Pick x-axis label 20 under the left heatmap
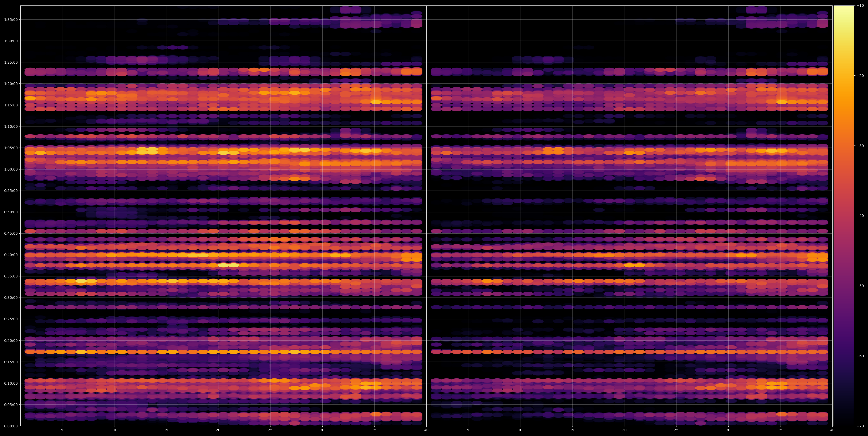868x436 pixels. (x=218, y=430)
